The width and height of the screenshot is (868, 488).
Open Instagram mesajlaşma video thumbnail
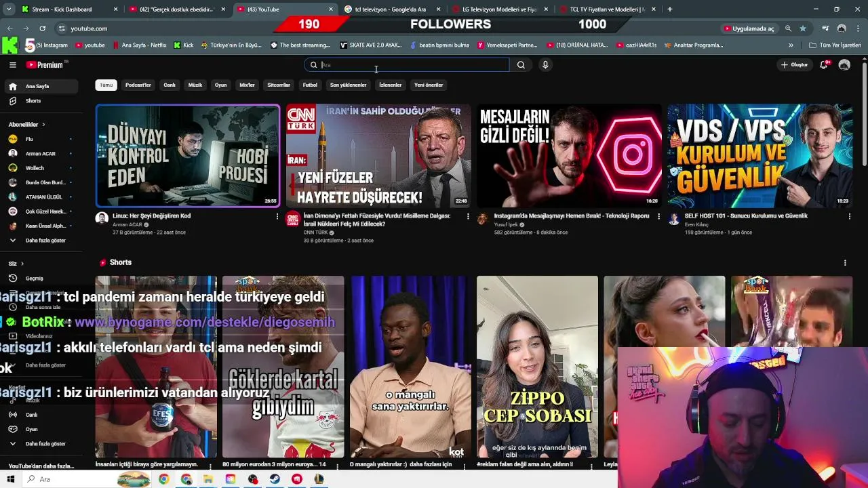(x=569, y=156)
